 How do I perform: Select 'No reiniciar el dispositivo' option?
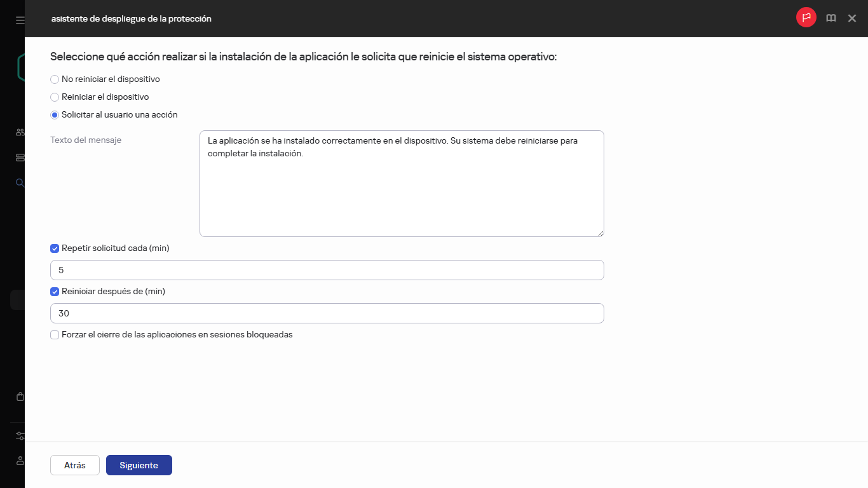click(54, 79)
